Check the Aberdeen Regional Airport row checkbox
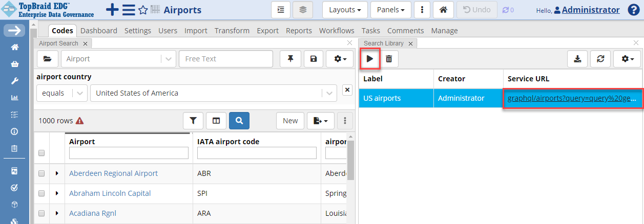644x224 pixels. point(41,173)
